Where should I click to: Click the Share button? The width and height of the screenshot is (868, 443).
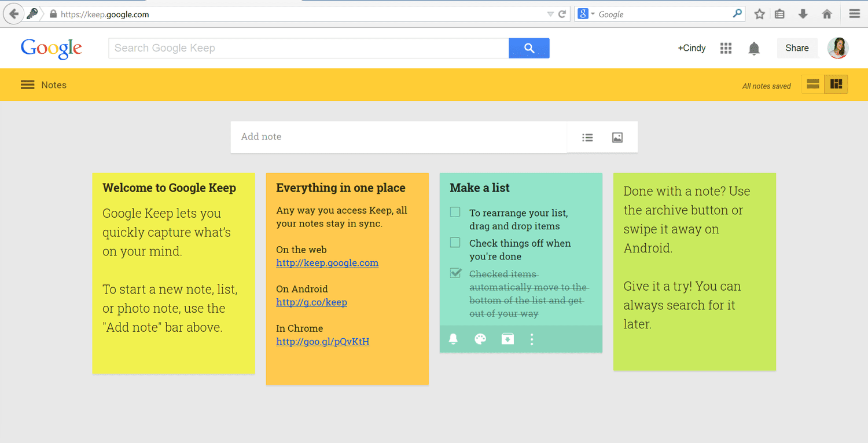(x=797, y=48)
